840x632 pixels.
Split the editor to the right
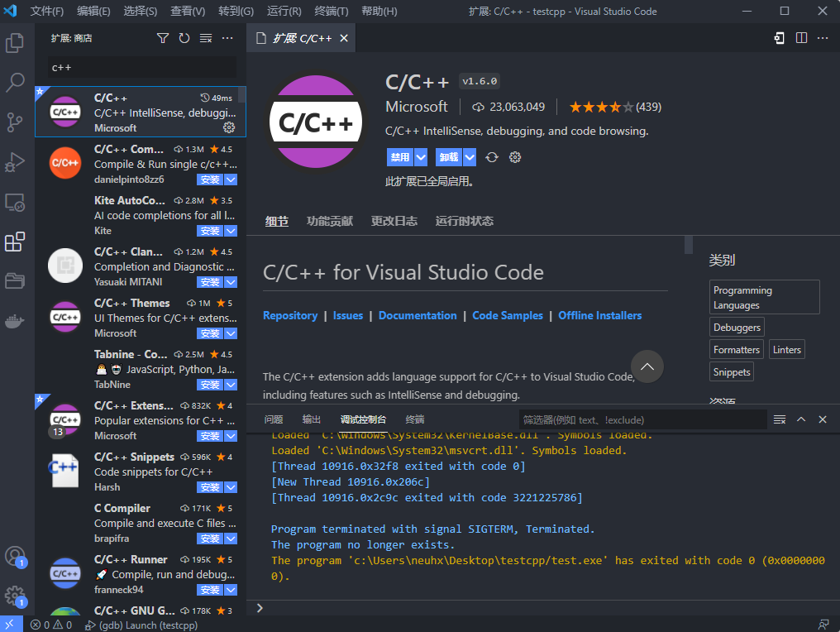801,38
